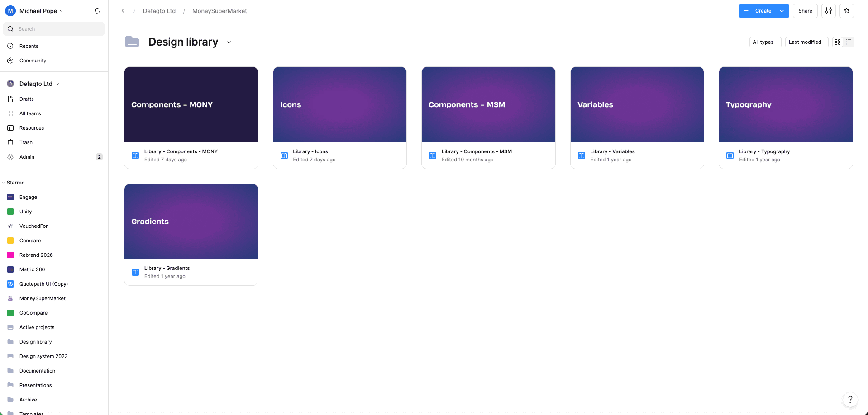Go forward with the right chevron
This screenshot has width=868, height=415.
click(134, 11)
